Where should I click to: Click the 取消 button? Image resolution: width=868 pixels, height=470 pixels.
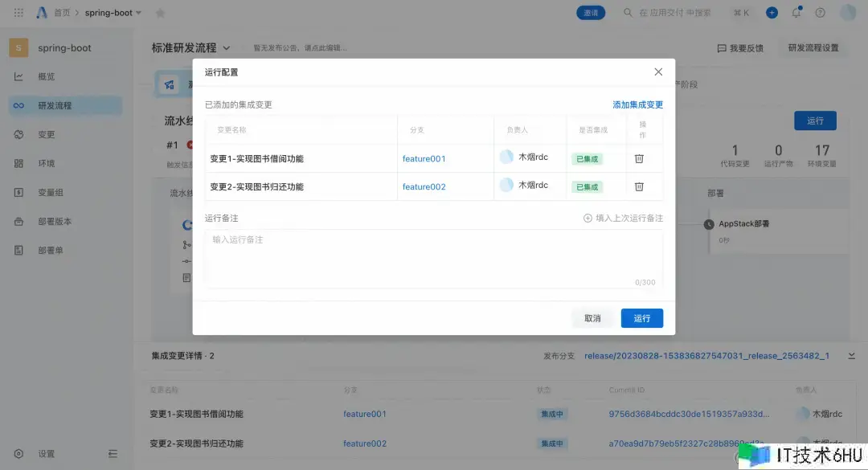tap(592, 318)
